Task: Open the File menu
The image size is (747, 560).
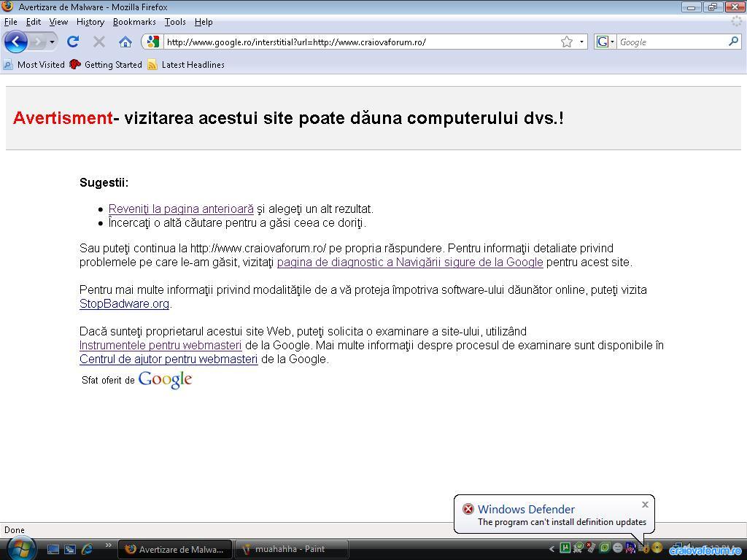Action: click(10, 22)
